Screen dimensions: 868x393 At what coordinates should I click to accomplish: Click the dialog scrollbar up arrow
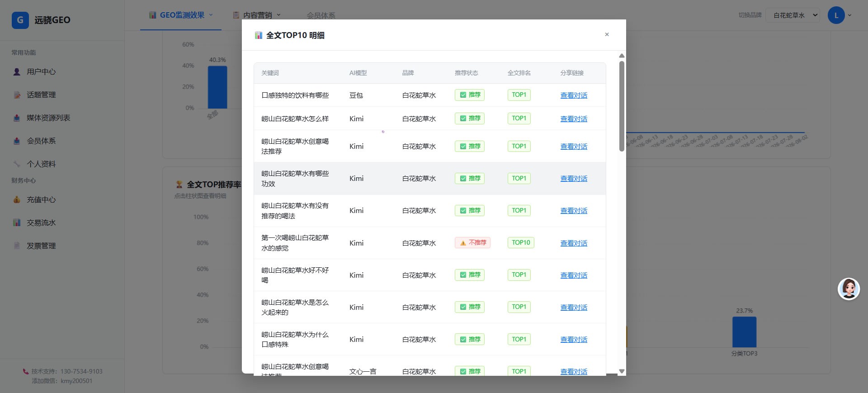click(622, 56)
